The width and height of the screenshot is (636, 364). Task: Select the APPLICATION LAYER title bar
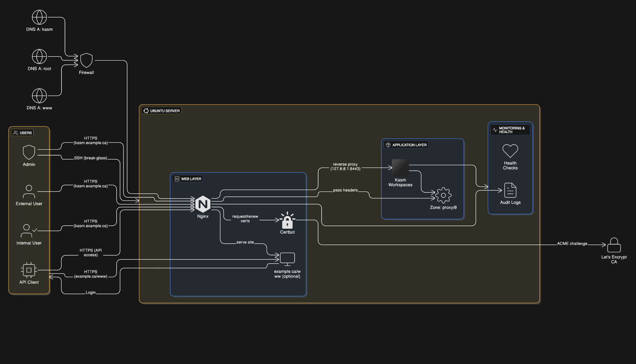(x=406, y=144)
